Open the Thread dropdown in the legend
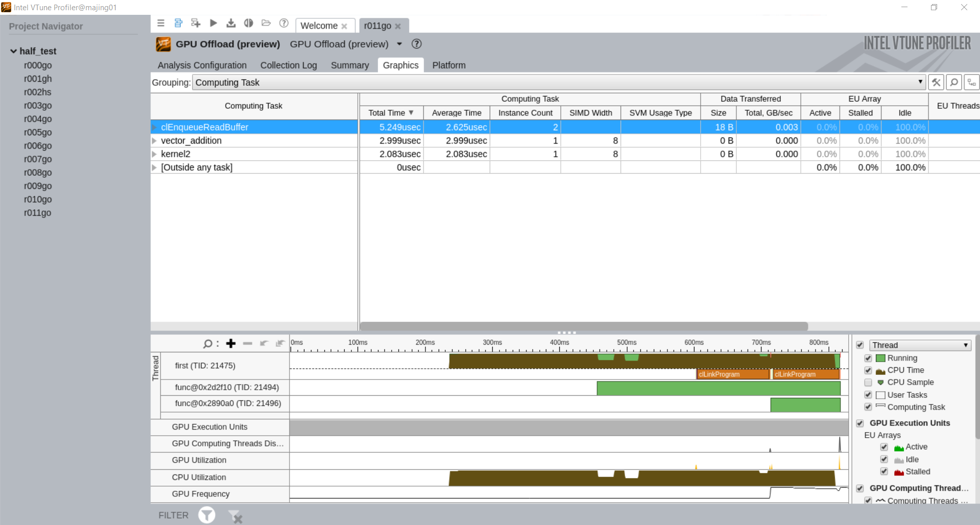Viewport: 980px width, 525px height. tap(921, 345)
